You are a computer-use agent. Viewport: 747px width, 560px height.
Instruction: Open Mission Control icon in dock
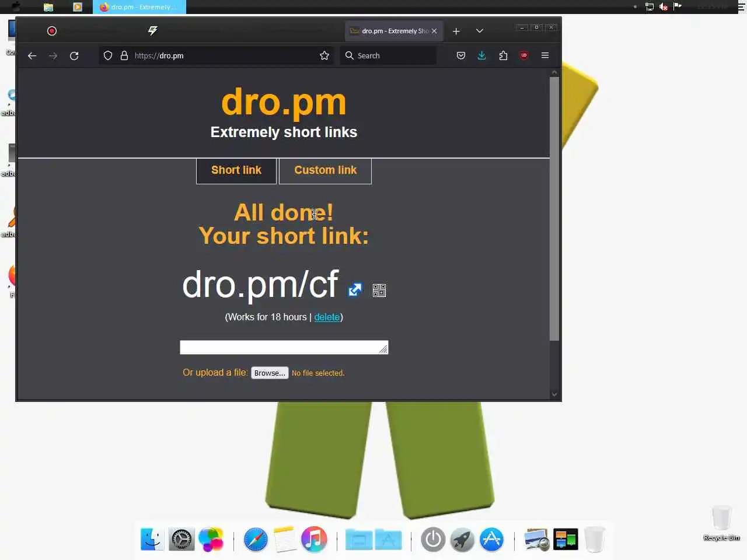click(566, 539)
